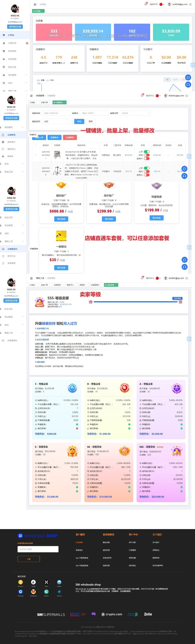Image resolution: width=195 pixels, height=644 pixels.
Task: Click 购买套餐 under 国际推广 package
Action: coord(61,219)
